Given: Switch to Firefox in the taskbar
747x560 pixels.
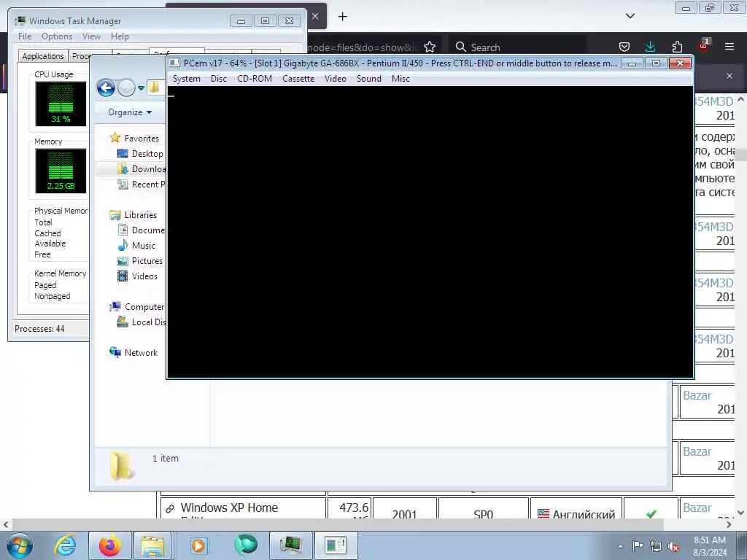Looking at the screenshot, I should (110, 545).
